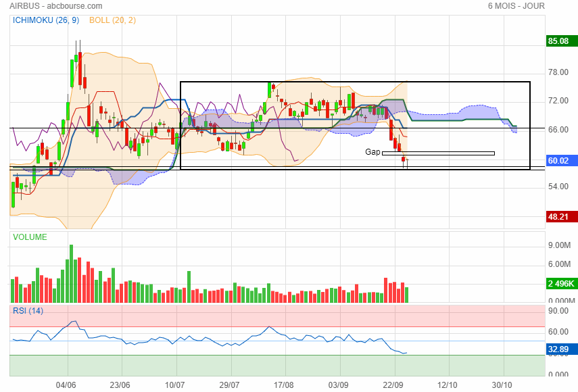Click the Gap annotation label
Screen dimensions: 578x392
point(372,152)
